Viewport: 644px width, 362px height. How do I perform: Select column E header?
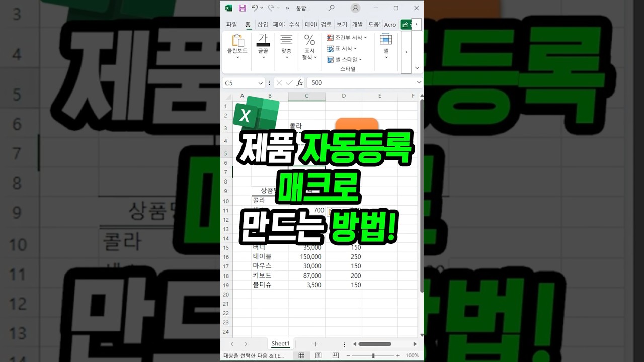[x=380, y=96]
